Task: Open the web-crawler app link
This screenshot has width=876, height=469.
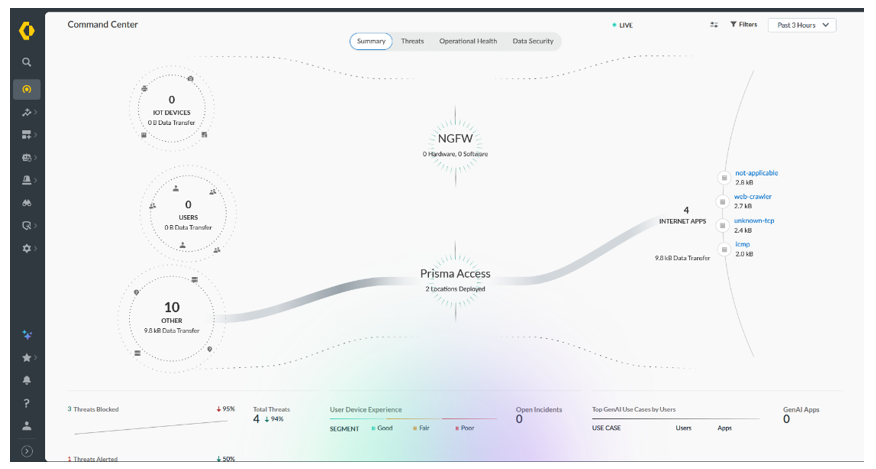Action: (753, 196)
